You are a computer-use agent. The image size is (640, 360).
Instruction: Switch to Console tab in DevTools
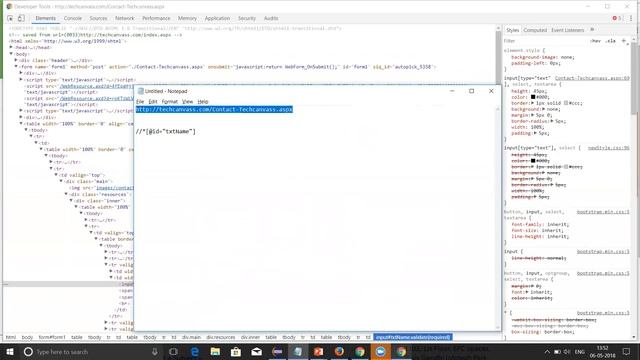73,18
